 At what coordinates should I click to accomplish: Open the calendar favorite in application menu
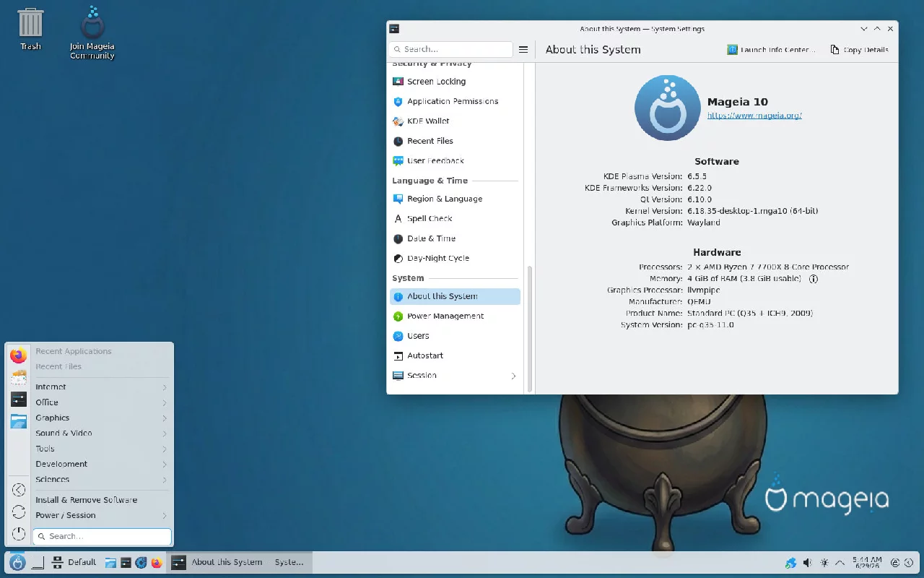click(19, 377)
